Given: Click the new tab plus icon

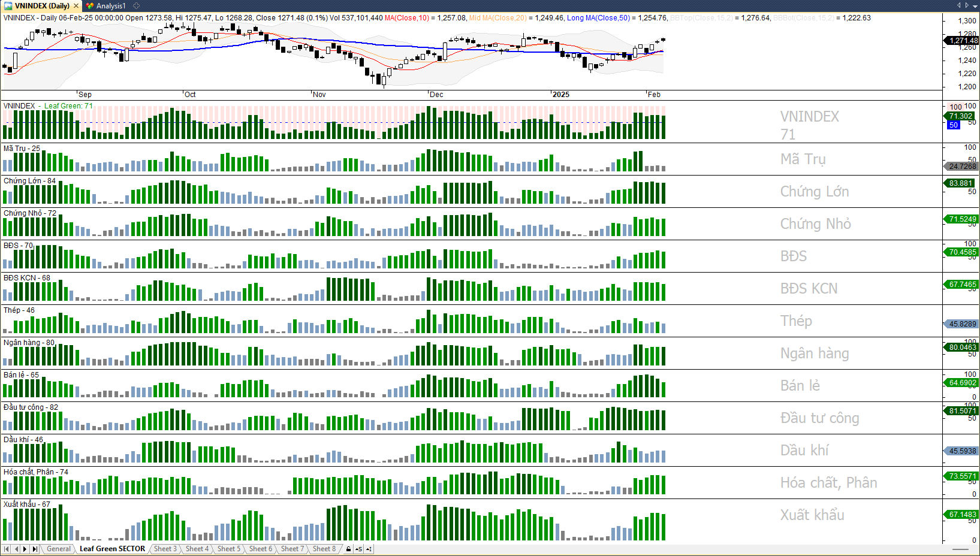Looking at the screenshot, I should click(137, 6).
